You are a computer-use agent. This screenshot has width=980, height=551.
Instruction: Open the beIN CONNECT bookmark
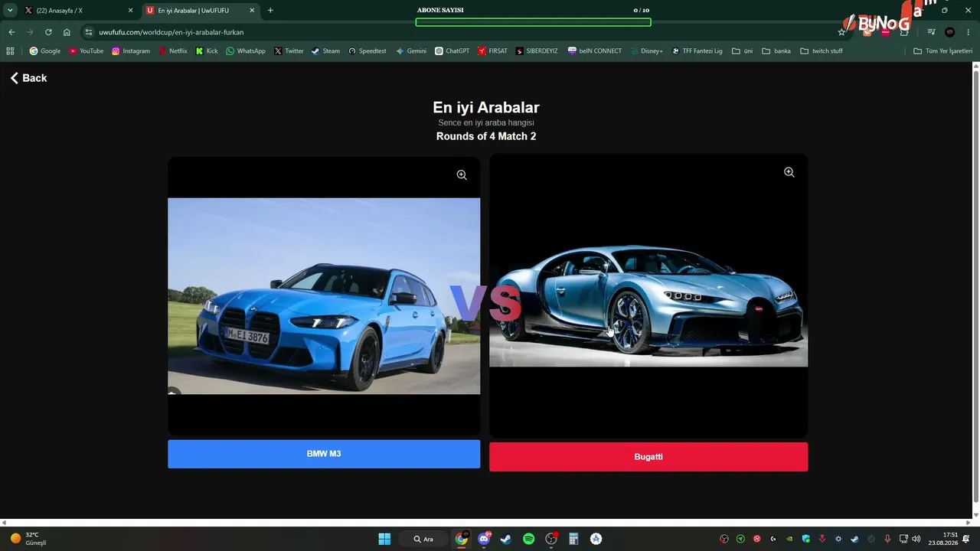click(x=595, y=51)
